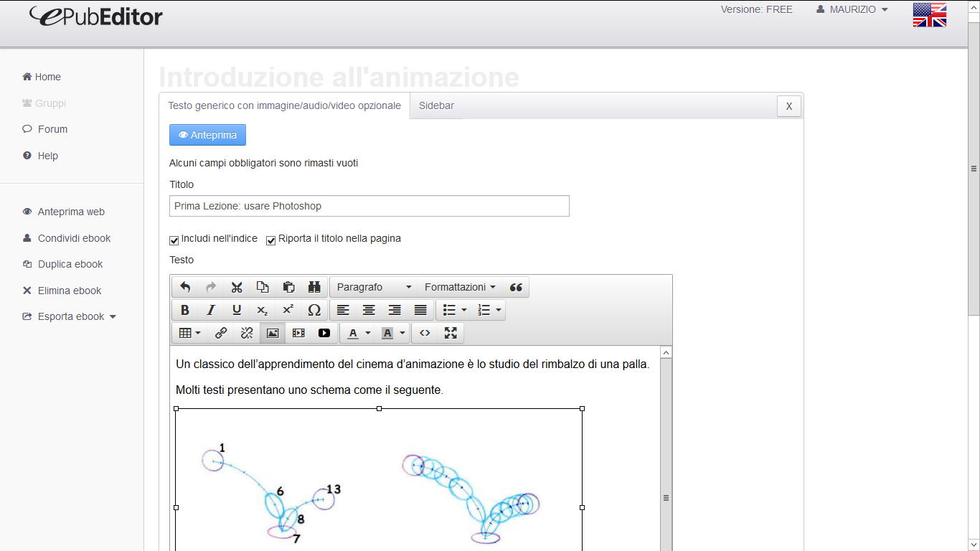Toggle bold text formatting
The height and width of the screenshot is (551, 980).
185,311
